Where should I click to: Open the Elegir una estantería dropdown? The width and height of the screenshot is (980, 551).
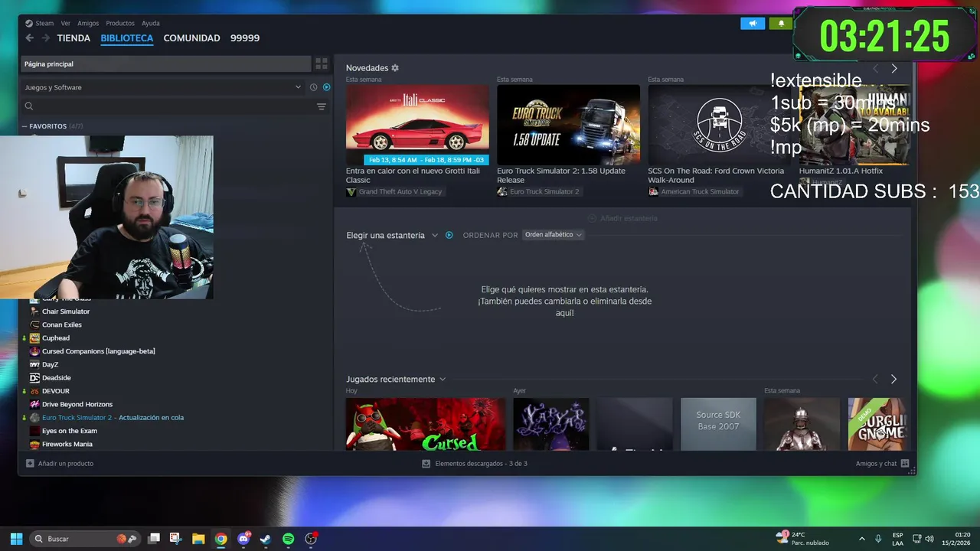[x=392, y=235]
